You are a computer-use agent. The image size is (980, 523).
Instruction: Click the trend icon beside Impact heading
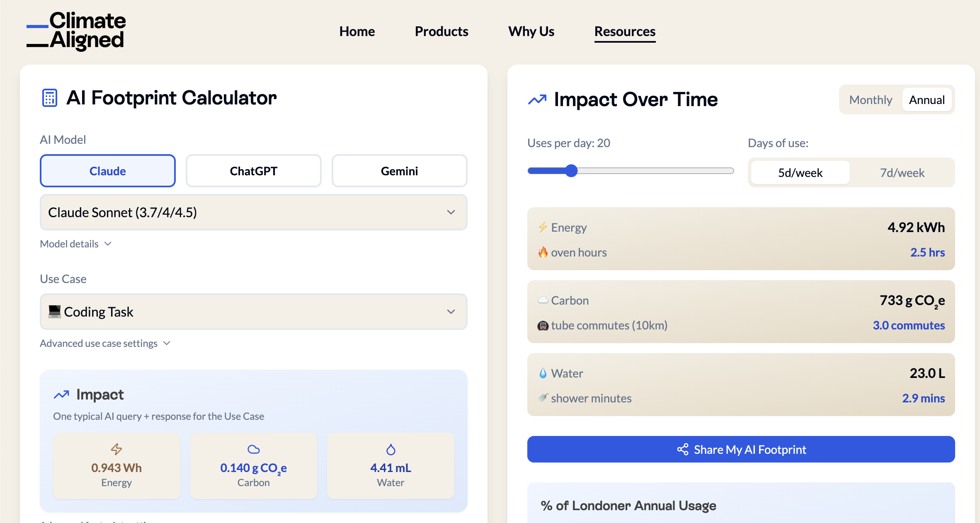tap(61, 395)
